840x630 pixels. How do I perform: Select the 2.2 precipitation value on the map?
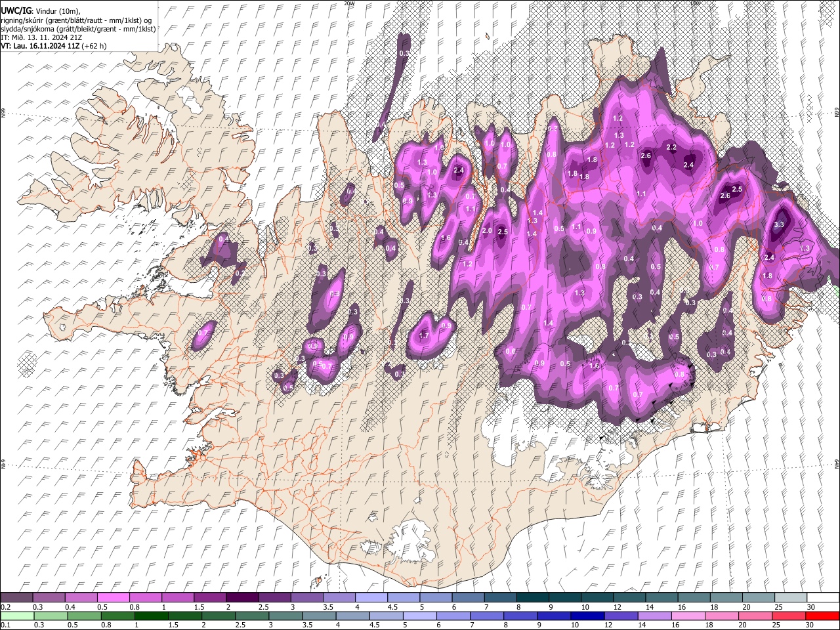point(671,148)
